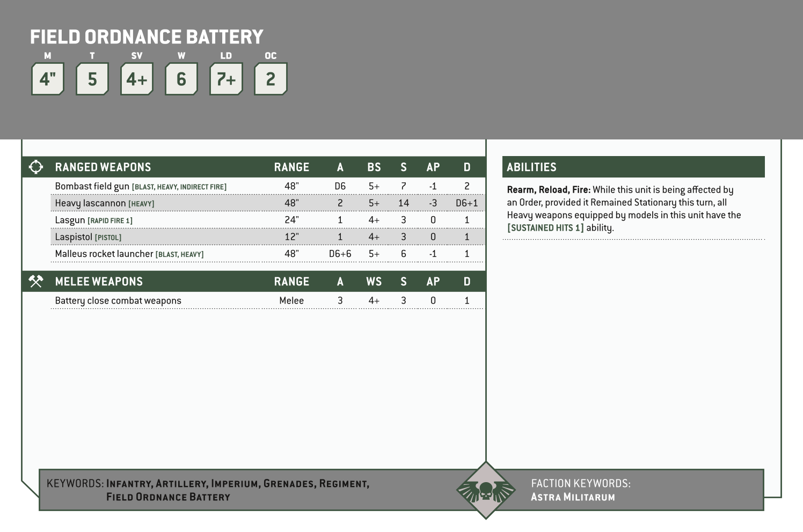Click the M movement stat box showing 4"
The image size is (803, 532).
[47, 78]
